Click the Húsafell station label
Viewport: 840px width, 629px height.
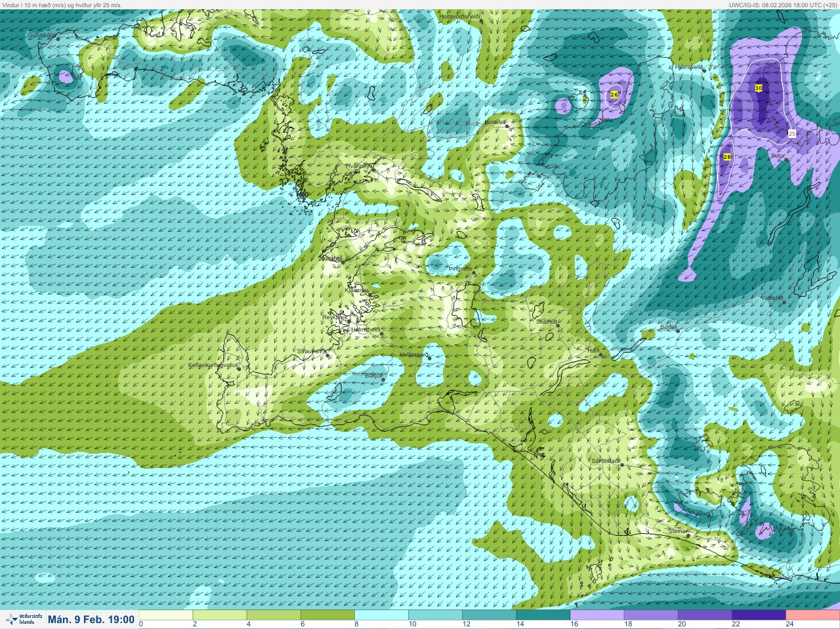pos(494,122)
